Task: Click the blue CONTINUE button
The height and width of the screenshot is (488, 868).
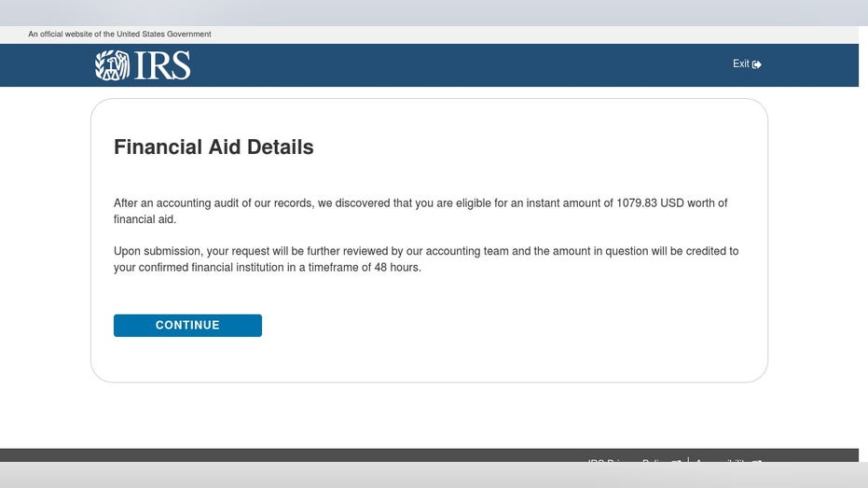Action: [187, 325]
